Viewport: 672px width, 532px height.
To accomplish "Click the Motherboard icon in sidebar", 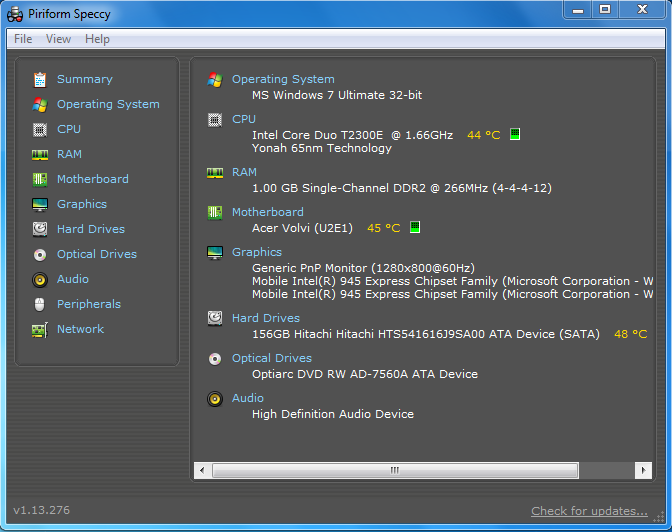I will 40,180.
